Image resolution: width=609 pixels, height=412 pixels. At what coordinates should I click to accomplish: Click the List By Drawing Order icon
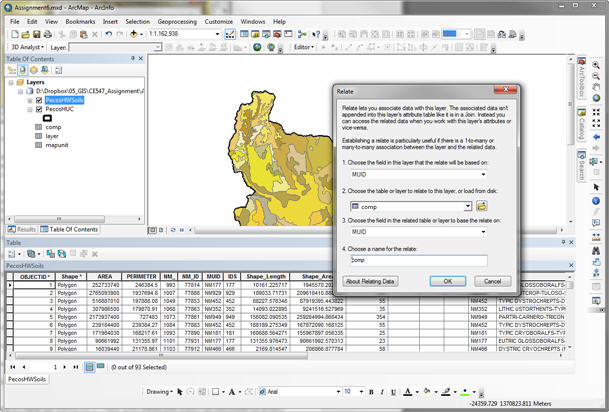point(12,70)
